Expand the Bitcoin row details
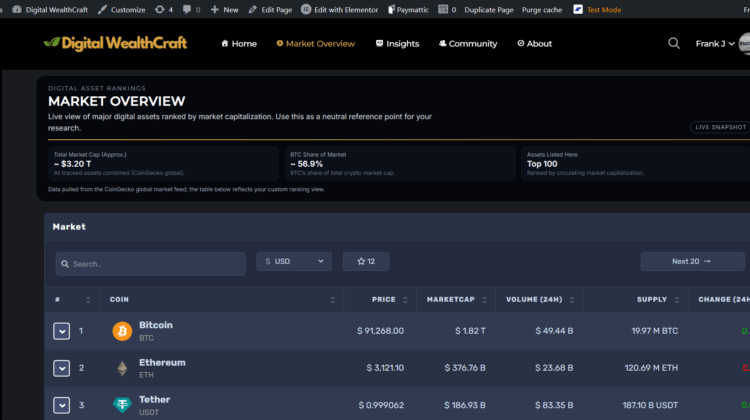This screenshot has height=420, width=750. (61, 331)
